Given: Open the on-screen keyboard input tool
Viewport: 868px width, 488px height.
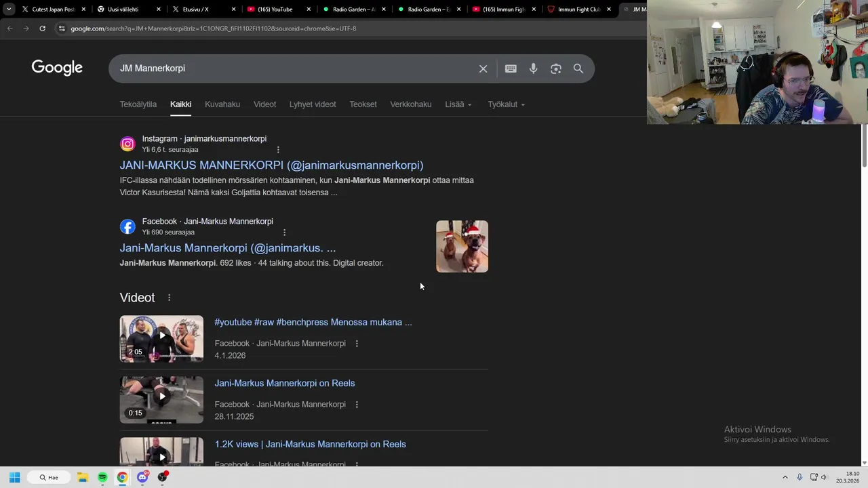Looking at the screenshot, I should [x=511, y=68].
